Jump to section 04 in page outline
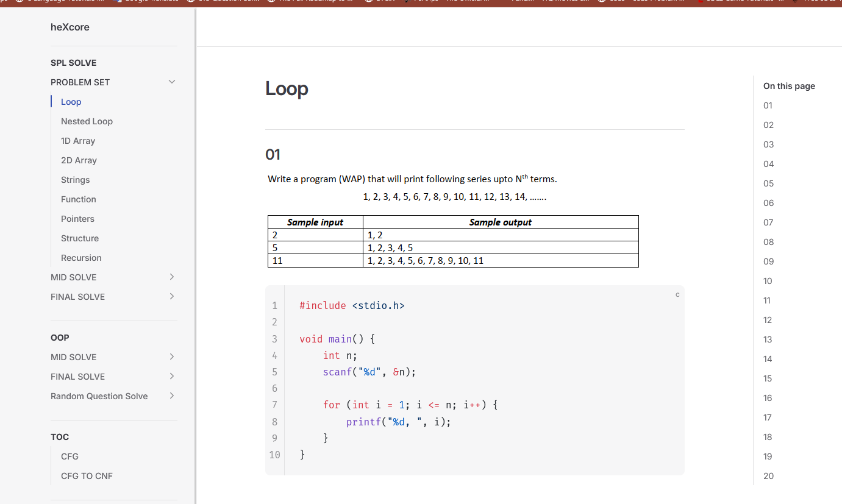The image size is (842, 504). tap(768, 164)
